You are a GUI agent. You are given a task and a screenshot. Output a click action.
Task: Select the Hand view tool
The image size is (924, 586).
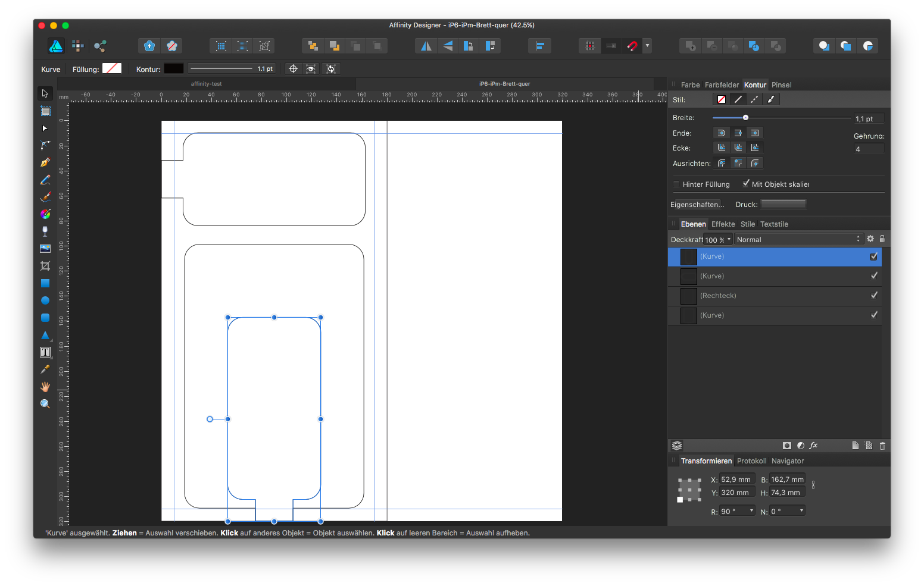coord(45,387)
